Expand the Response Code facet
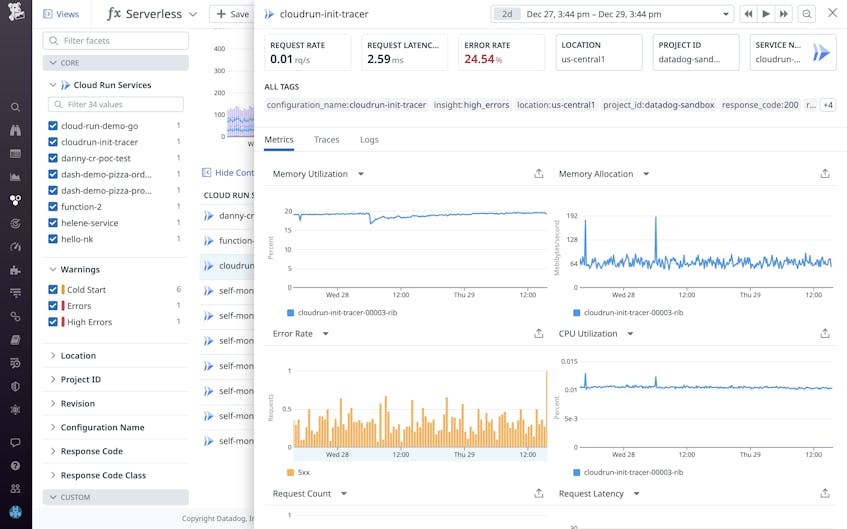The height and width of the screenshot is (529, 847). click(x=91, y=451)
